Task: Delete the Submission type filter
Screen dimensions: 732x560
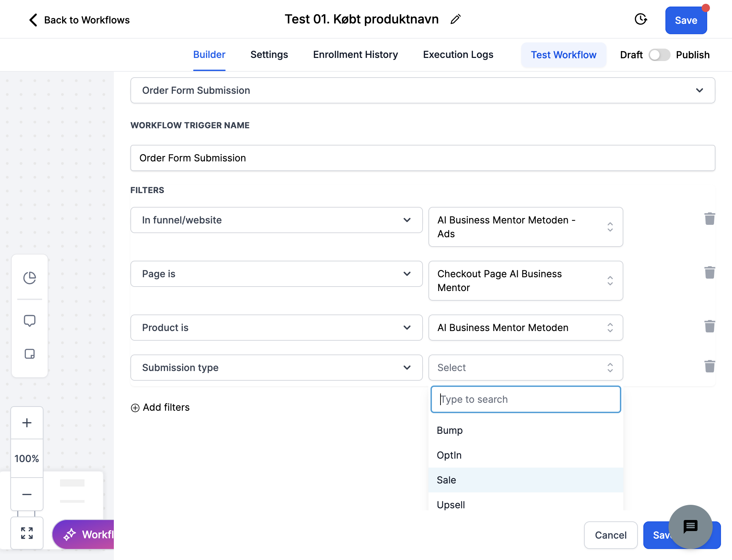Action: click(x=710, y=366)
